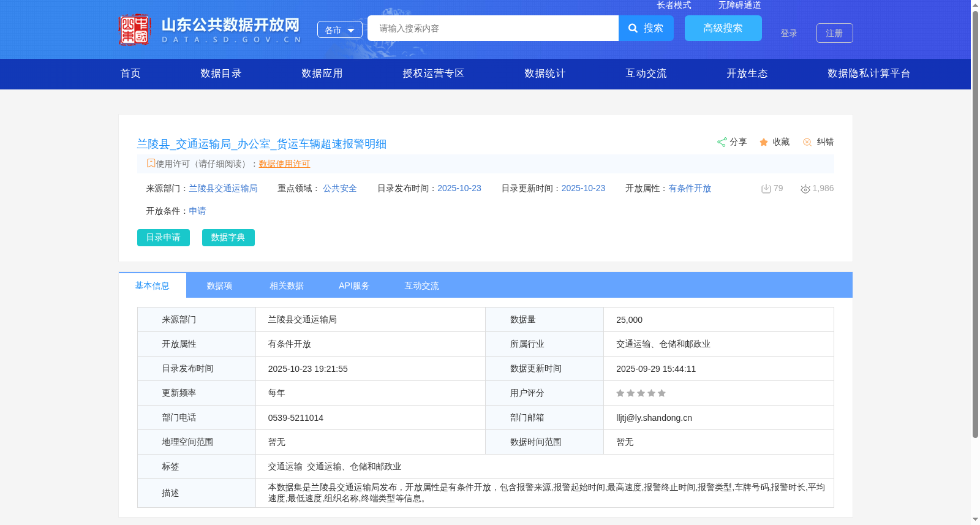Click the Shandong data portal logo
The width and height of the screenshot is (980, 525).
pyautogui.click(x=210, y=29)
